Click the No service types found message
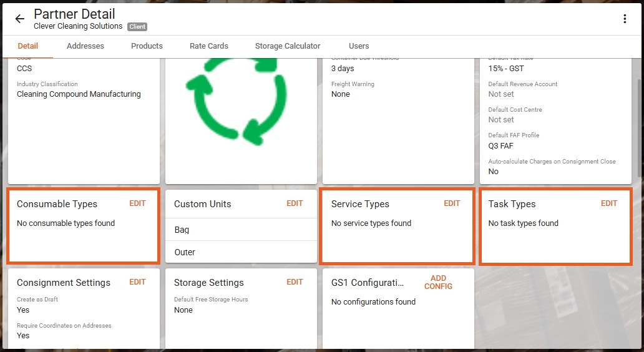644x352 pixels. [x=371, y=223]
